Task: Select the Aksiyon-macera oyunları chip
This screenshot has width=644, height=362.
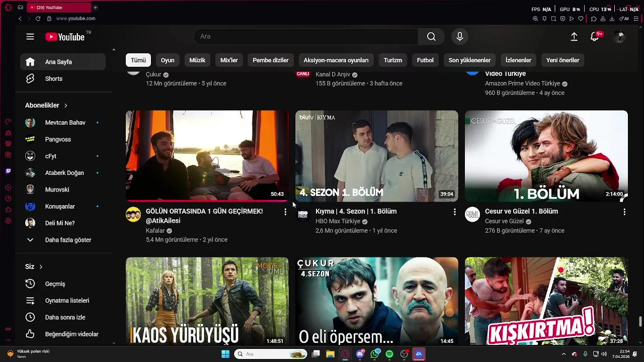Action: point(336,60)
